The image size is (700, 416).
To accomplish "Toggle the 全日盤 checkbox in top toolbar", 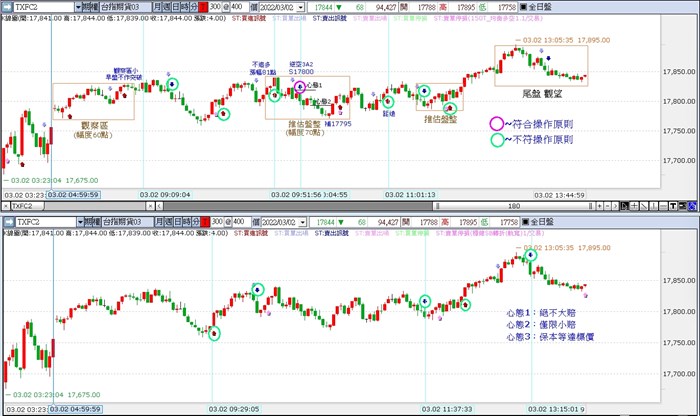I will [523, 7].
